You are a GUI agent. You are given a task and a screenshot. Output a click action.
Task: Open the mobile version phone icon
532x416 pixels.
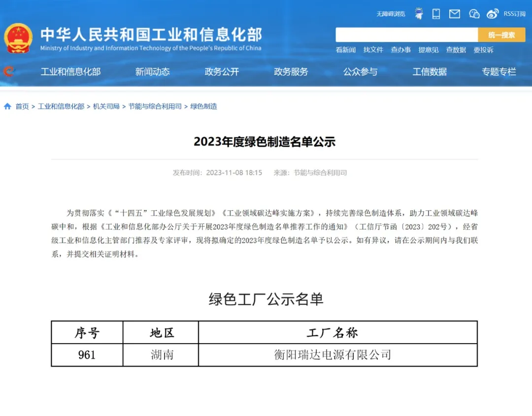[x=436, y=14]
